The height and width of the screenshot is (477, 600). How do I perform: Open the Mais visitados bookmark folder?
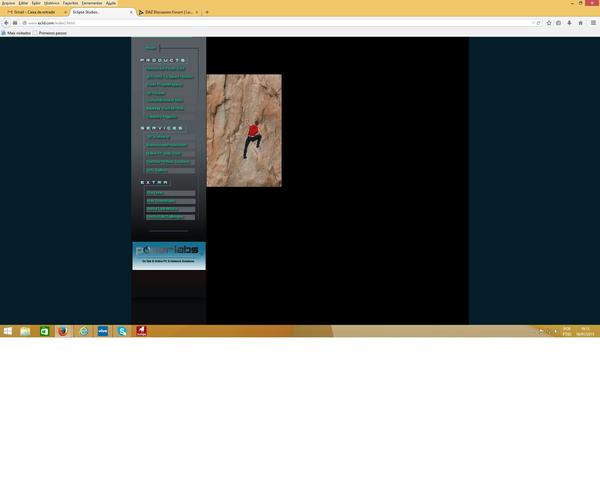point(16,33)
